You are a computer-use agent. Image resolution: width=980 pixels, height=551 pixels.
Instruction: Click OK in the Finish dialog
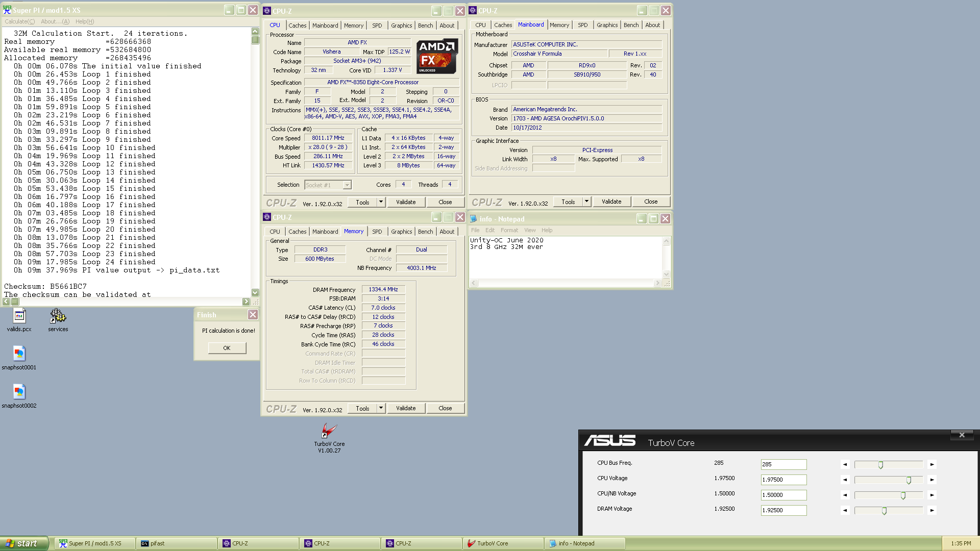tap(227, 348)
